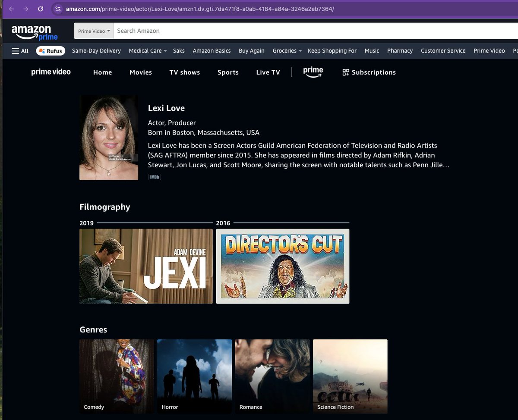Open the All hamburger menu

[x=20, y=51]
